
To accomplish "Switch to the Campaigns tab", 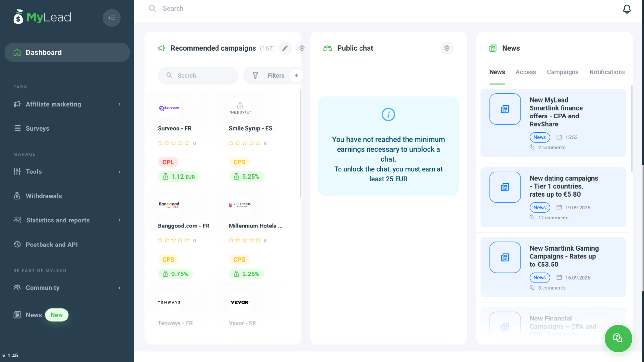I will pyautogui.click(x=562, y=72).
